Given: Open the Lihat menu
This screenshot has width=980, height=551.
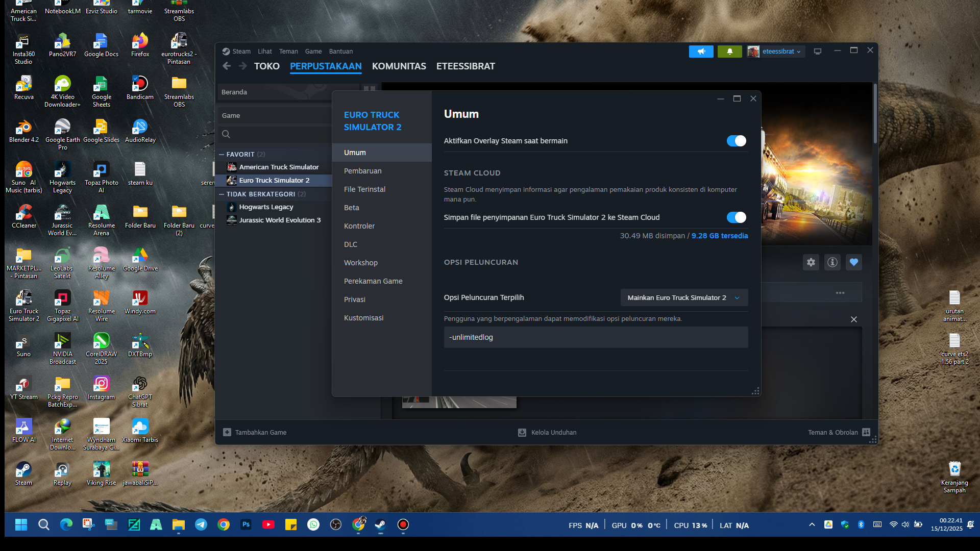Looking at the screenshot, I should pyautogui.click(x=265, y=52).
